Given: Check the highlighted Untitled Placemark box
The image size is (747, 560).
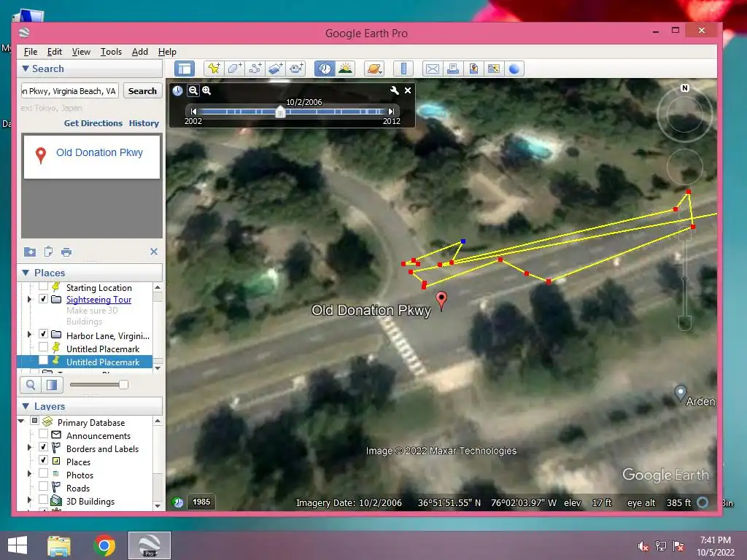Looking at the screenshot, I should pyautogui.click(x=43, y=360).
